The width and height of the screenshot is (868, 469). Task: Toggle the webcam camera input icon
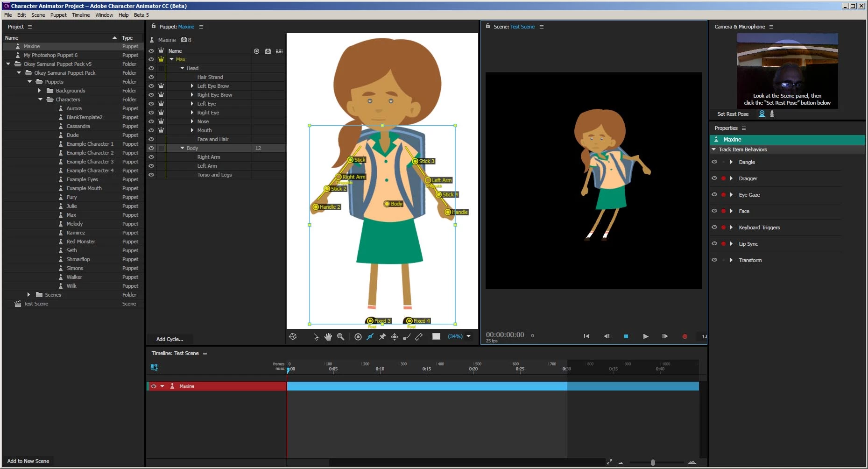762,114
